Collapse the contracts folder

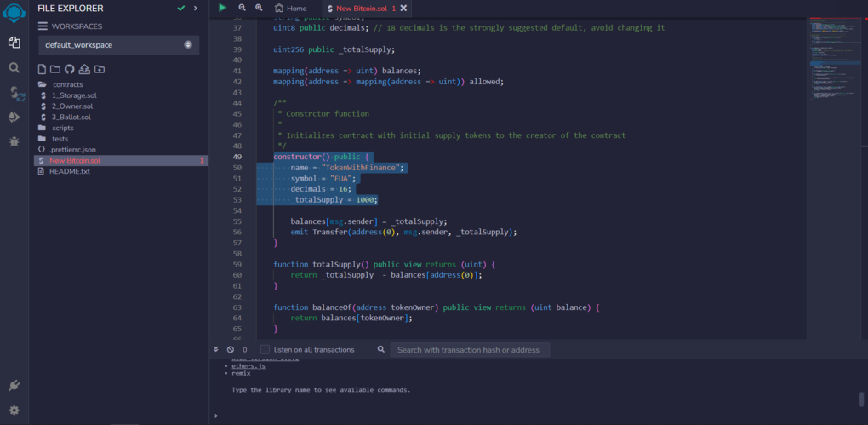click(67, 84)
